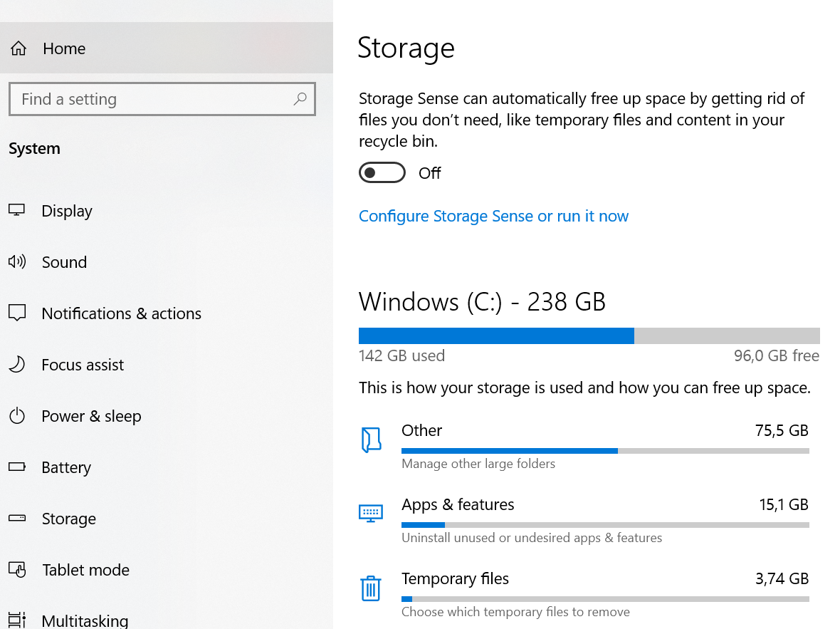
Task: Click the Apps & features keyboard icon
Action: coord(371,513)
